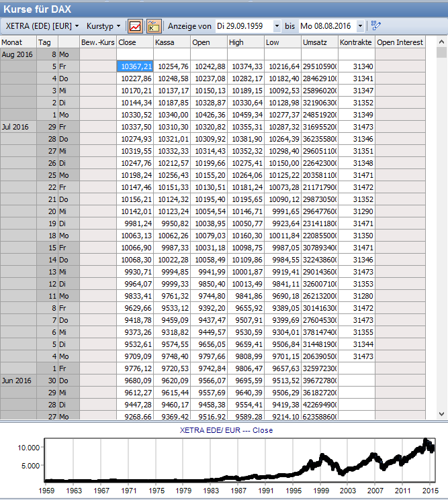Viewport: 448px width, 500px height.
Task: Select the Kontrakte column header
Action: click(356, 42)
